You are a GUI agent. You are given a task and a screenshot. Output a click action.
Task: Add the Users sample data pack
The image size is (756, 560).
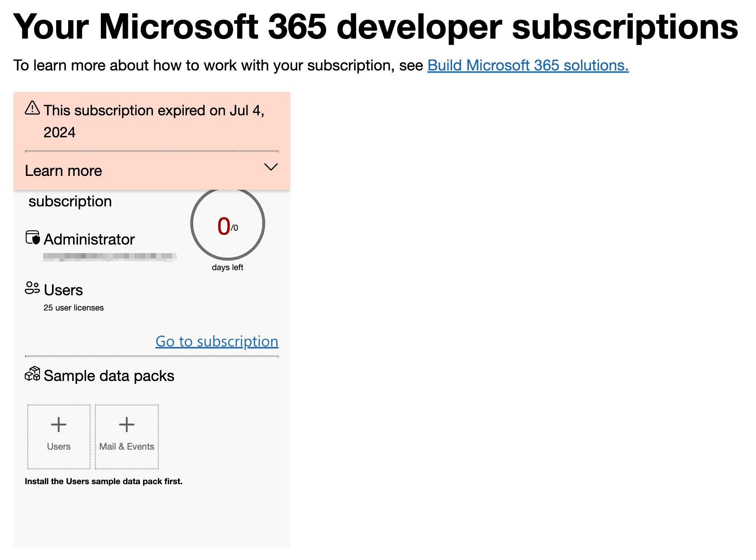59,437
